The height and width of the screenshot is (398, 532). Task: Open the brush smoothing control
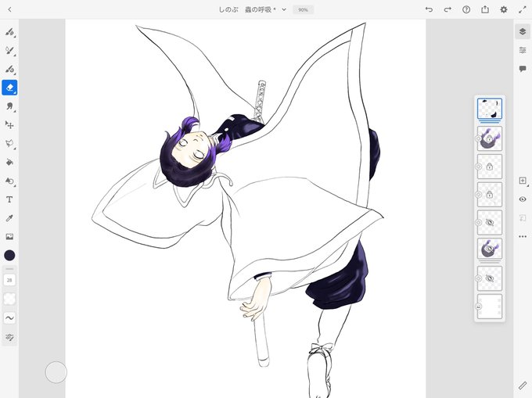(9, 318)
